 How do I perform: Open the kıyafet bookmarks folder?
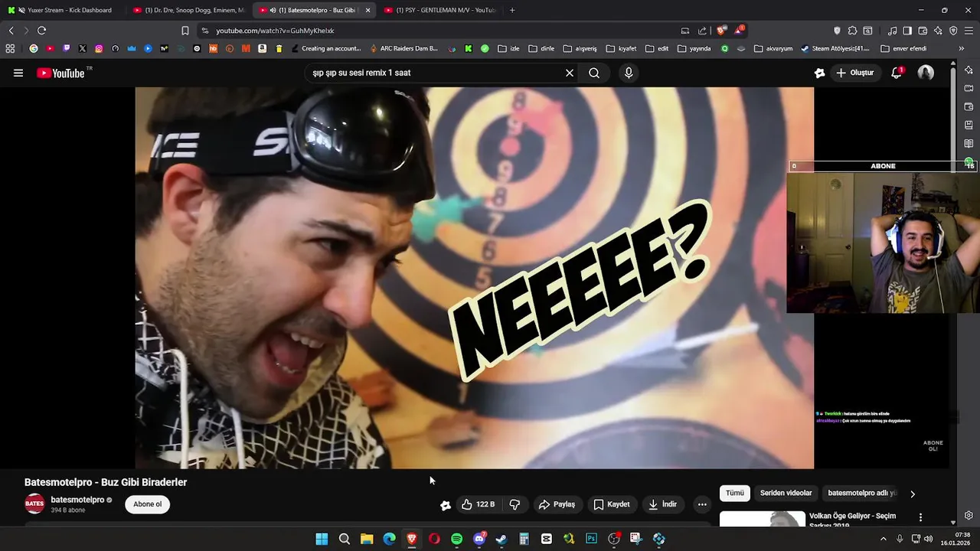(621, 48)
